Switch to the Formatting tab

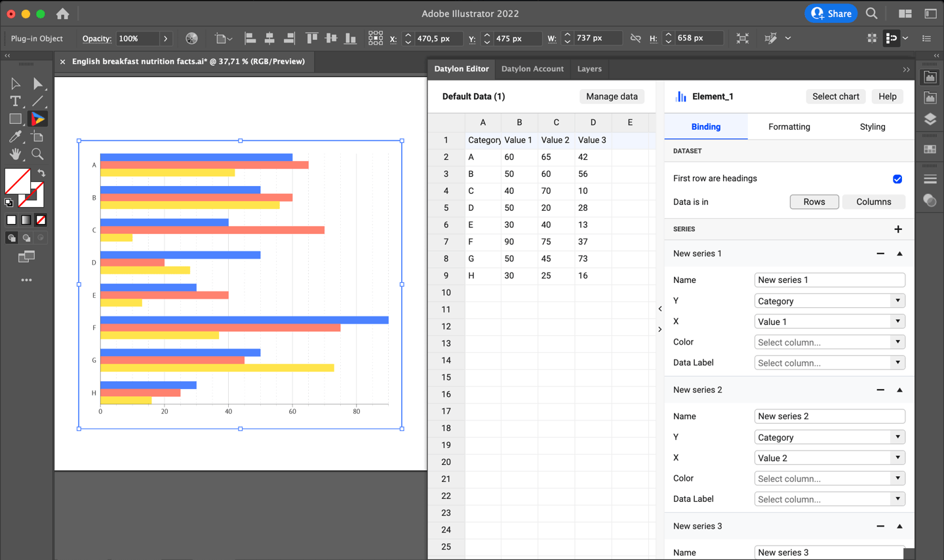tap(789, 126)
